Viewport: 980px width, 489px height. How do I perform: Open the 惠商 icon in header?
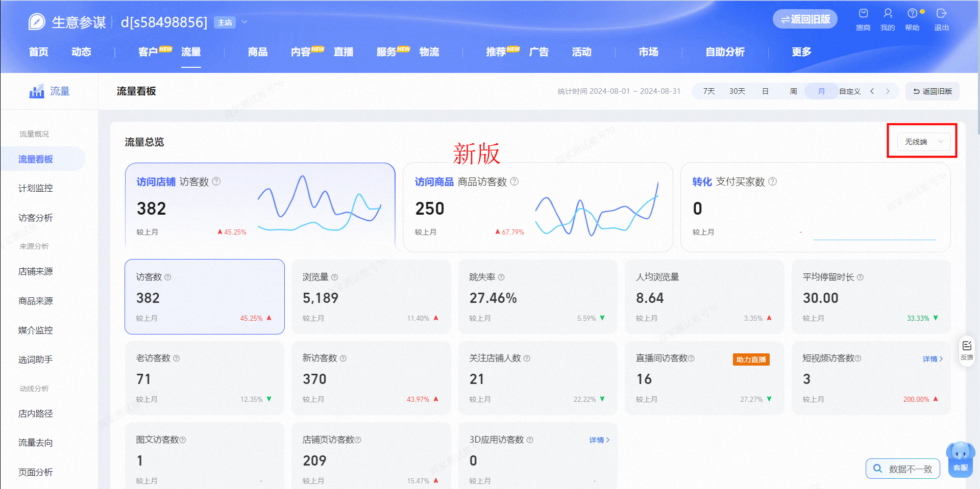pos(863,14)
